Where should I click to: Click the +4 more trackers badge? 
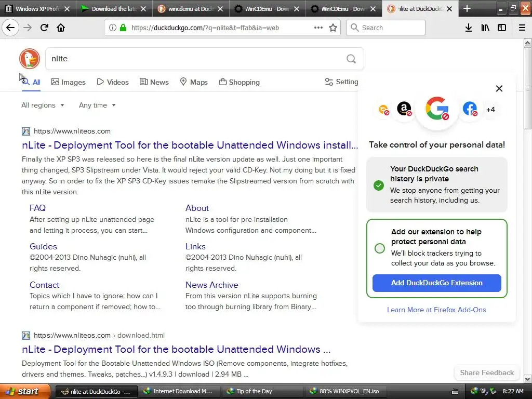(490, 110)
